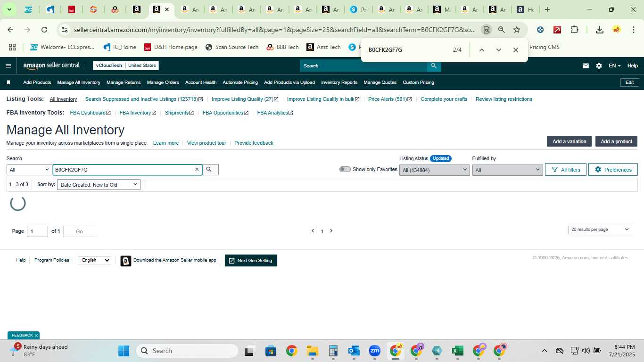Open Amz Tech bookmark
644x362 pixels.
point(323,47)
